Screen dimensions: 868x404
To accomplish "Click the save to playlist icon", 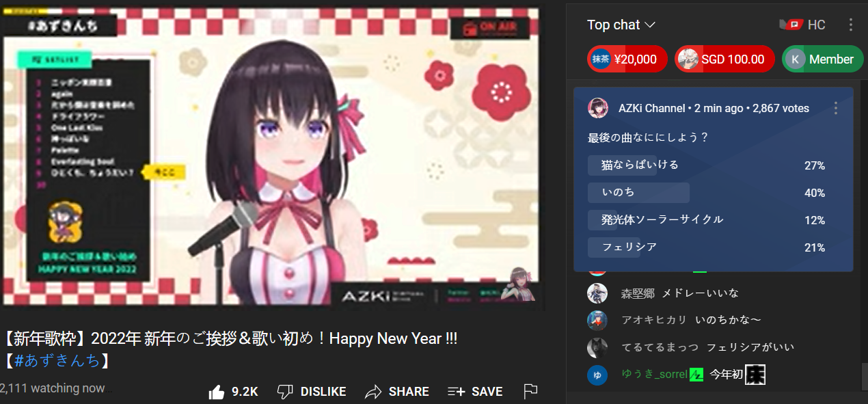I will pyautogui.click(x=456, y=392).
